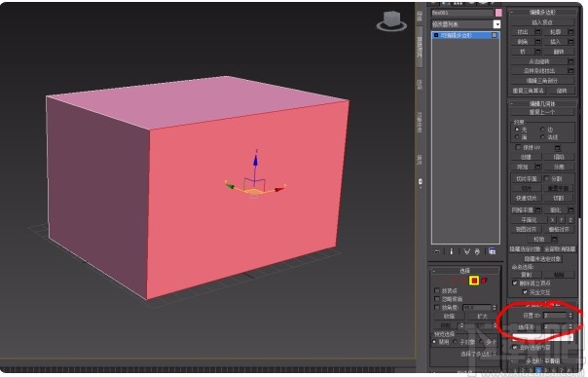
Task: Click the pink object color swatch
Action: click(x=498, y=13)
